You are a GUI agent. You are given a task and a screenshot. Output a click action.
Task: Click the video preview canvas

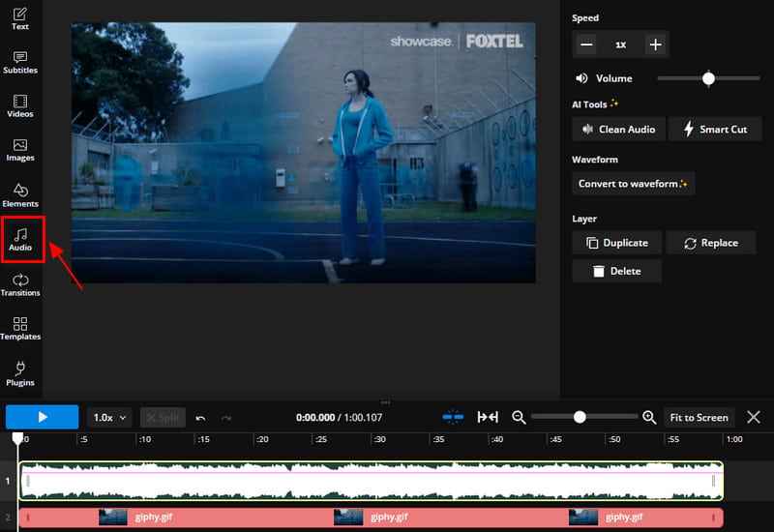(303, 153)
